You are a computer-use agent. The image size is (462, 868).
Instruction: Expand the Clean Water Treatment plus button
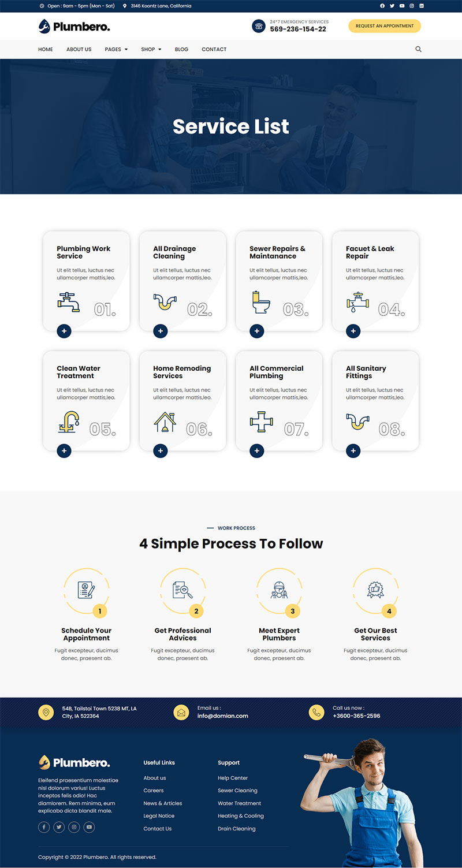click(64, 450)
